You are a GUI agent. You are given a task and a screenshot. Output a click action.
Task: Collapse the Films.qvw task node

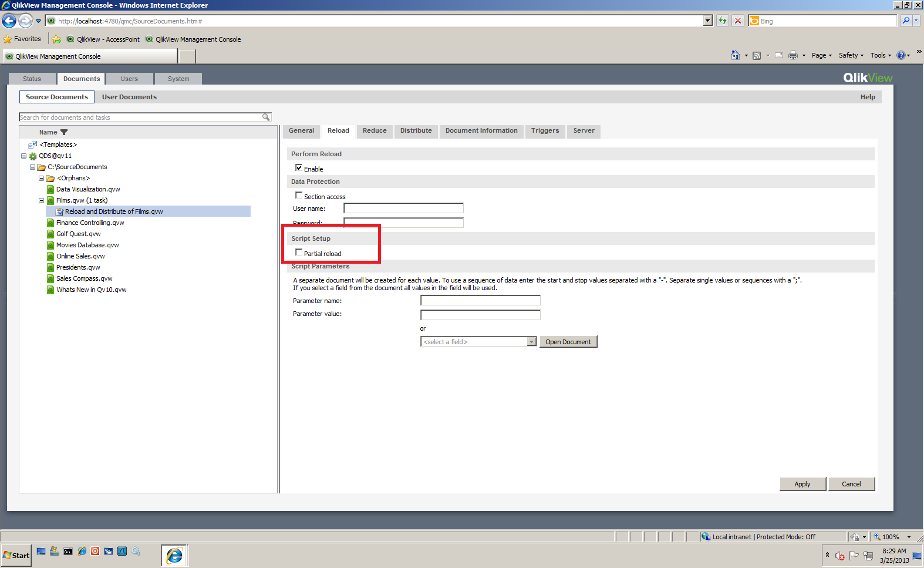point(42,201)
